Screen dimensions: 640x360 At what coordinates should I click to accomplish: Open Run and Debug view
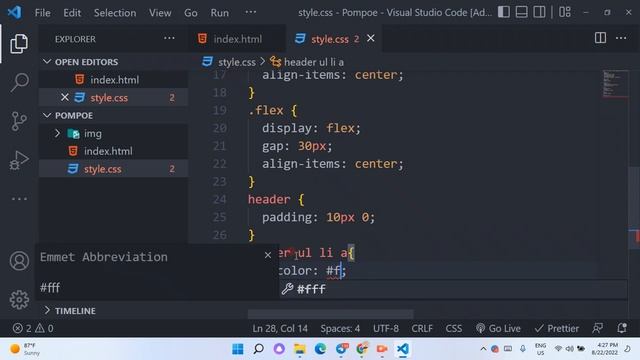click(x=19, y=160)
